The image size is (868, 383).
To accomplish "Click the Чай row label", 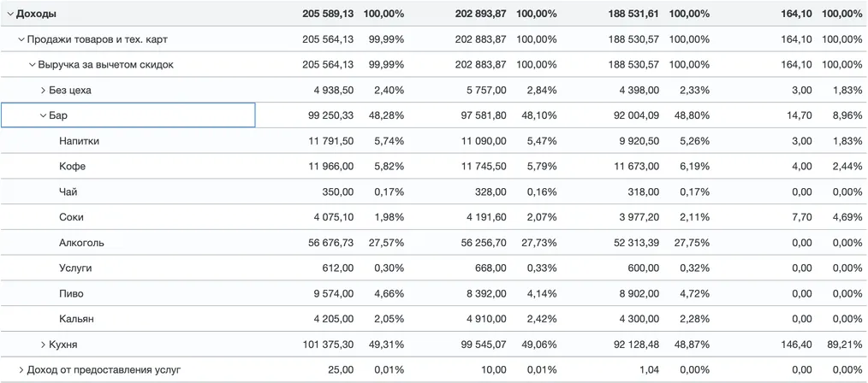I will tap(68, 192).
